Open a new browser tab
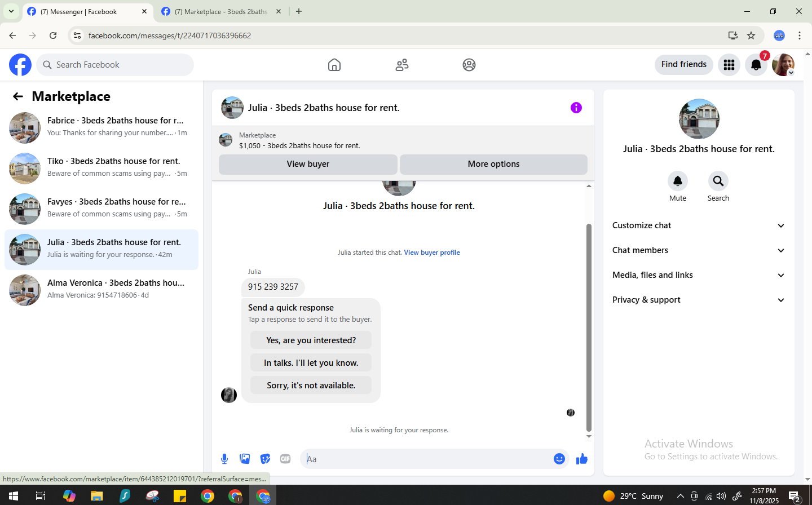Viewport: 812px width, 505px height. pyautogui.click(x=299, y=11)
